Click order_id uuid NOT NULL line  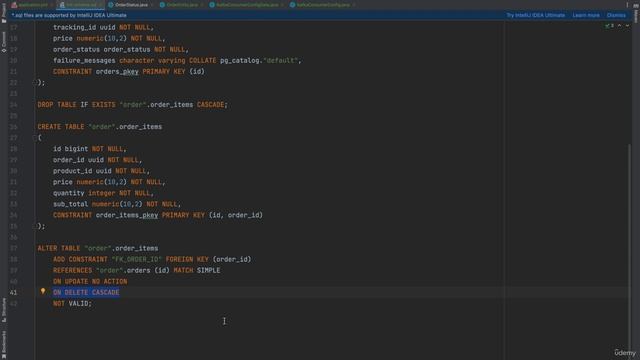(x=98, y=160)
